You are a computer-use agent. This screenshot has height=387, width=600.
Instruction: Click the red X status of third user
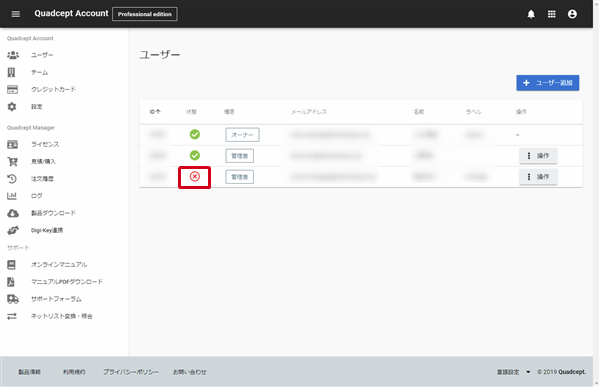tap(195, 177)
